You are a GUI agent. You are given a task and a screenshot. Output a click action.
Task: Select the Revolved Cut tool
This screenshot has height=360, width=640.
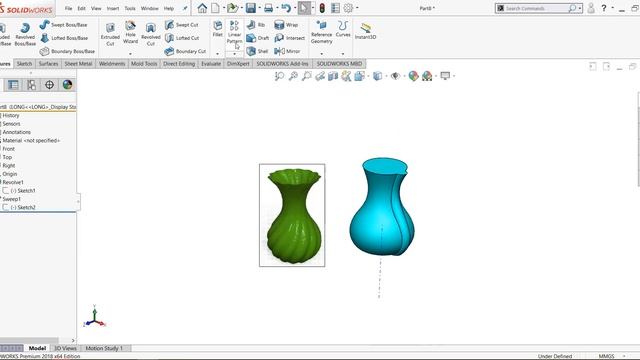click(x=151, y=34)
